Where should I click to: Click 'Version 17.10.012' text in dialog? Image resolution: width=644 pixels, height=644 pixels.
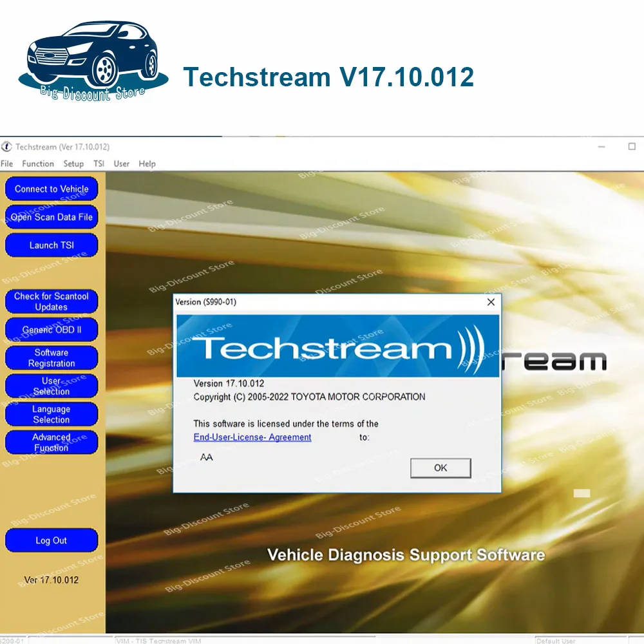coord(229,384)
